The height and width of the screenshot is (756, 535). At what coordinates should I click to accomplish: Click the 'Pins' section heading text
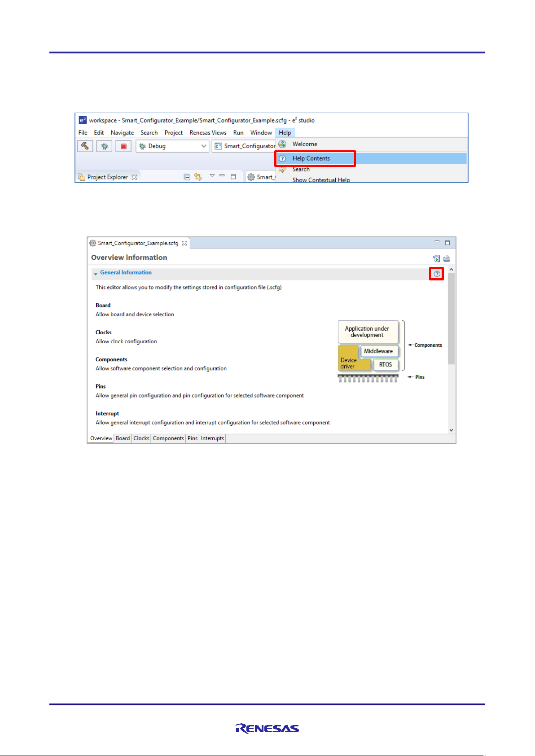pyautogui.click(x=101, y=386)
